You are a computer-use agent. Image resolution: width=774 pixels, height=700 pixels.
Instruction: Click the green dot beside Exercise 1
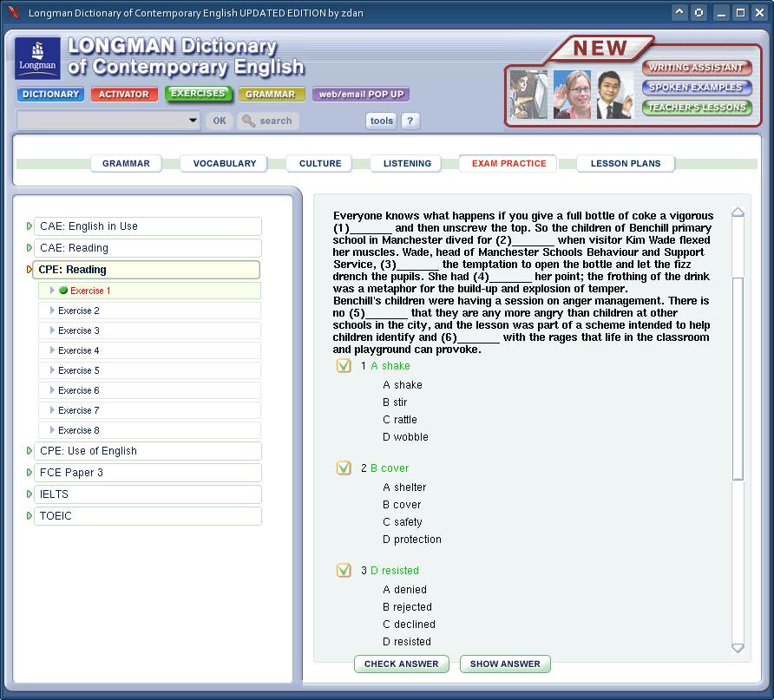click(63, 291)
